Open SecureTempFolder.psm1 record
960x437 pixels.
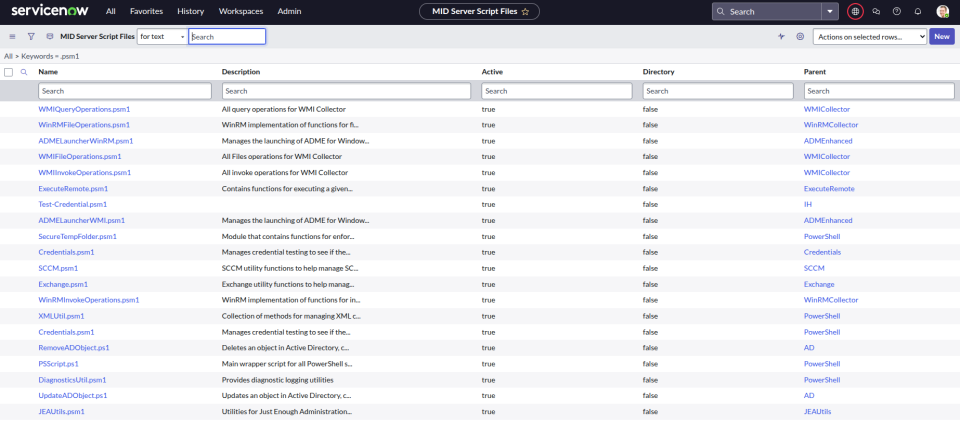click(x=77, y=236)
